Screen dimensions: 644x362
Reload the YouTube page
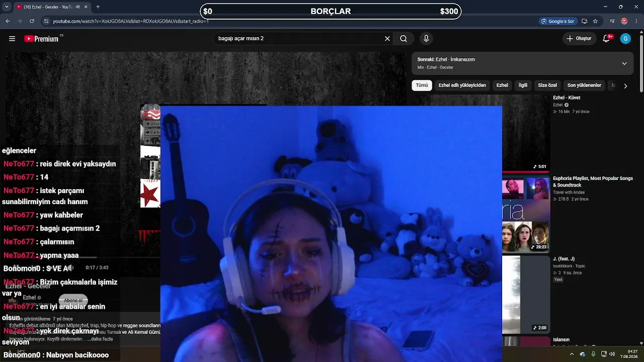coord(32,21)
